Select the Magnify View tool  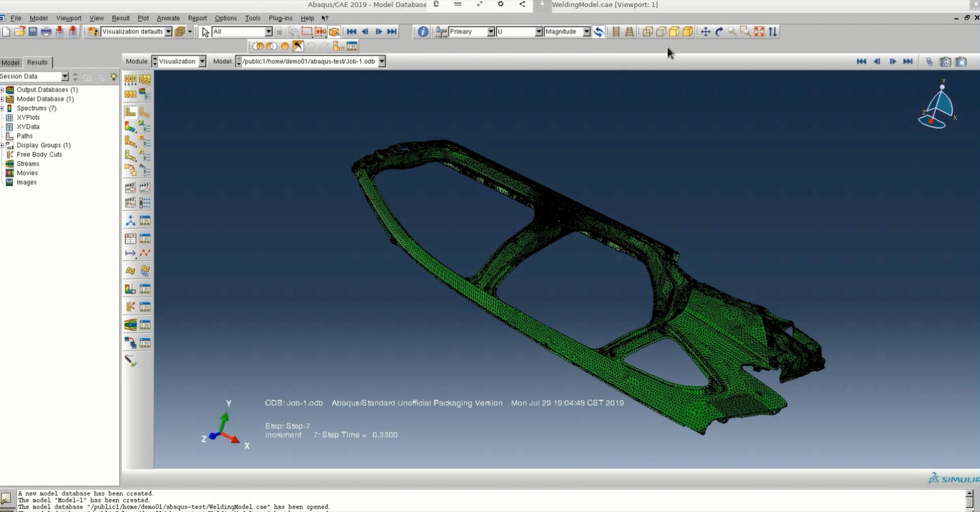pos(732,32)
